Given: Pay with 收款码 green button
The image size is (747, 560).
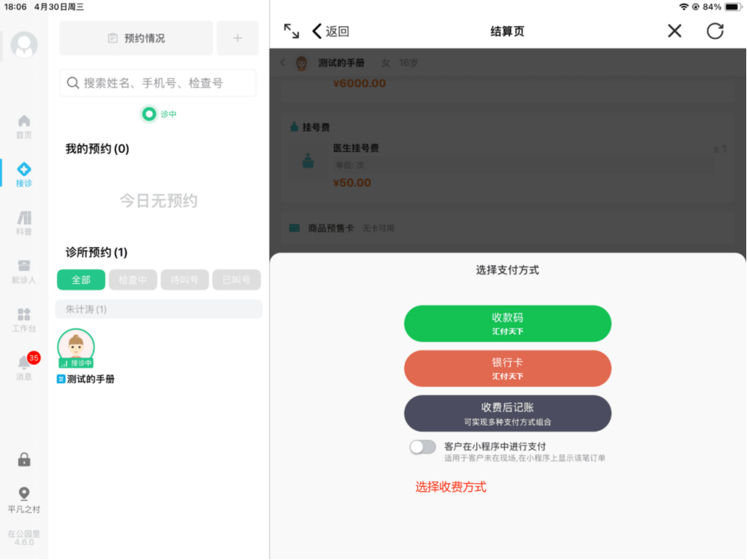Looking at the screenshot, I should click(507, 323).
